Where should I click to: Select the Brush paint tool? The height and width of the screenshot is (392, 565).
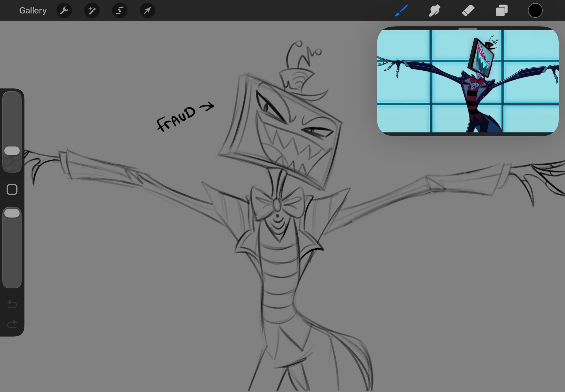(401, 11)
